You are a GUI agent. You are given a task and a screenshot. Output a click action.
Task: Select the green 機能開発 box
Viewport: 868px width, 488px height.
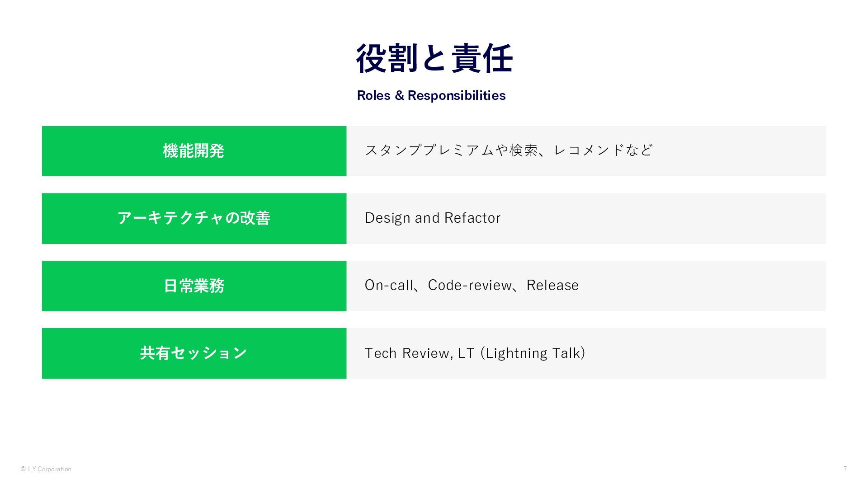(194, 151)
